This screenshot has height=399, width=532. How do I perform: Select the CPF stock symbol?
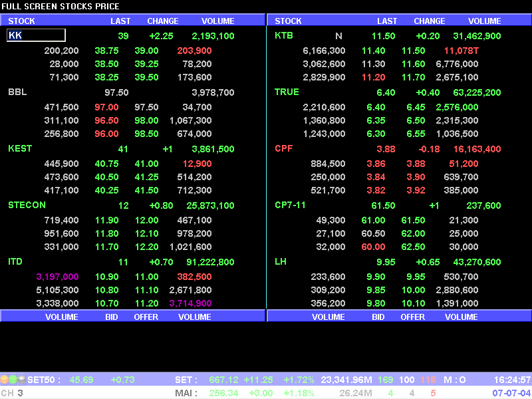pyautogui.click(x=284, y=148)
